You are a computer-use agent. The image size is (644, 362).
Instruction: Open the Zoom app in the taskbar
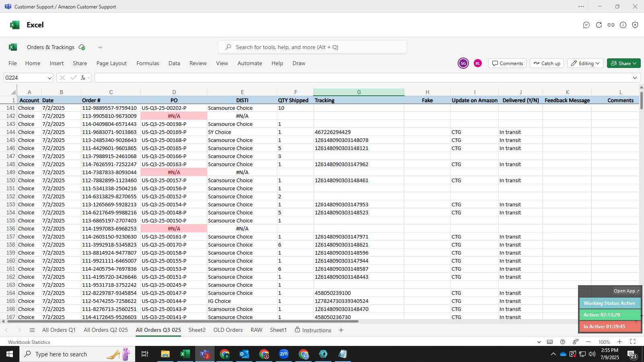284,354
